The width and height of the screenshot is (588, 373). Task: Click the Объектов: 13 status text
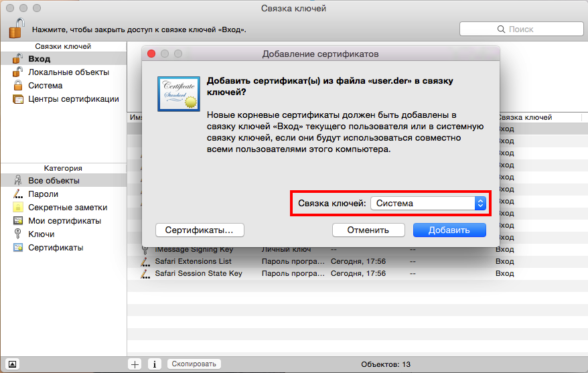(x=386, y=364)
